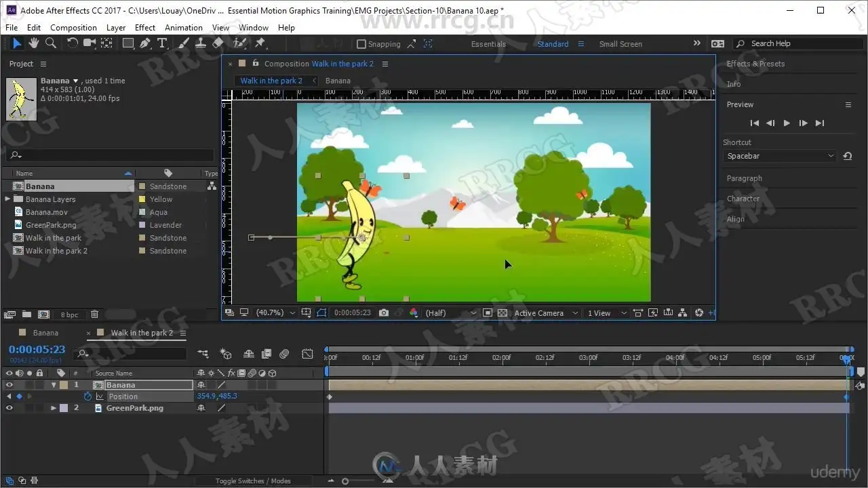Open Interpret Footage from Project panel footer
The height and width of the screenshot is (488, 868).
(x=9, y=314)
